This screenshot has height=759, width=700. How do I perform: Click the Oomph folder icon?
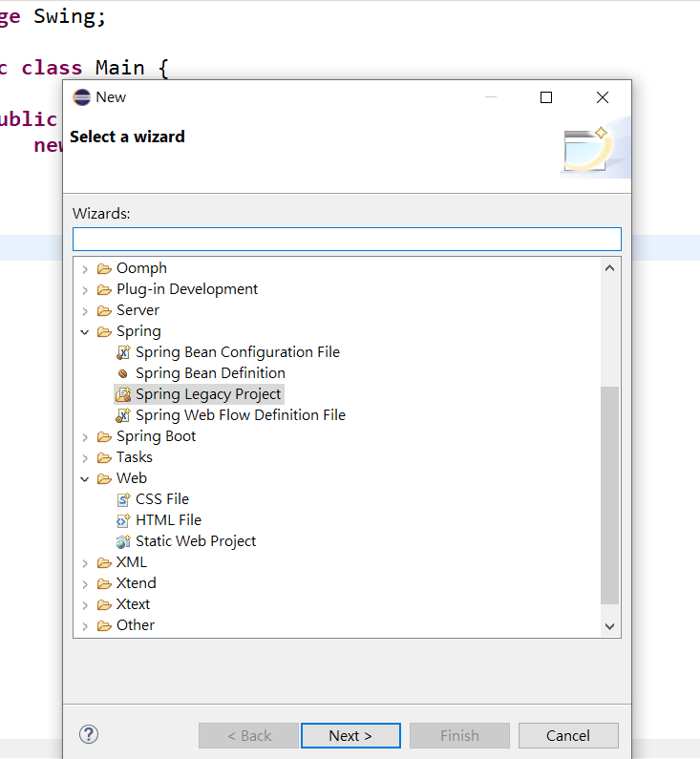pos(104,268)
